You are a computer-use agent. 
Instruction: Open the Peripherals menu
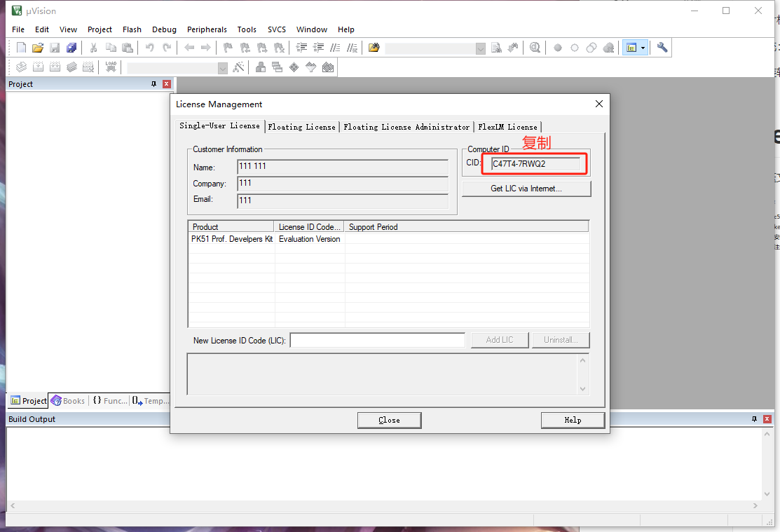pyautogui.click(x=207, y=29)
